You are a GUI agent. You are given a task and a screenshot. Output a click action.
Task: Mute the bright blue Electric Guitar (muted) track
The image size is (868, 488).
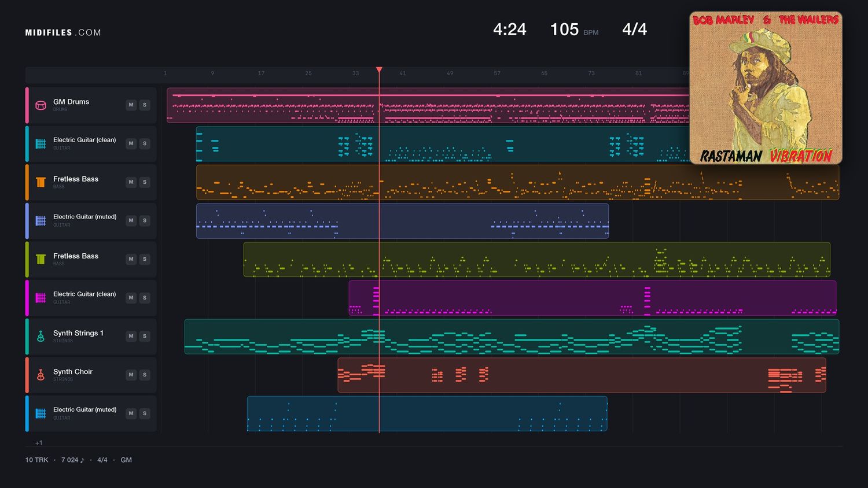pyautogui.click(x=131, y=413)
